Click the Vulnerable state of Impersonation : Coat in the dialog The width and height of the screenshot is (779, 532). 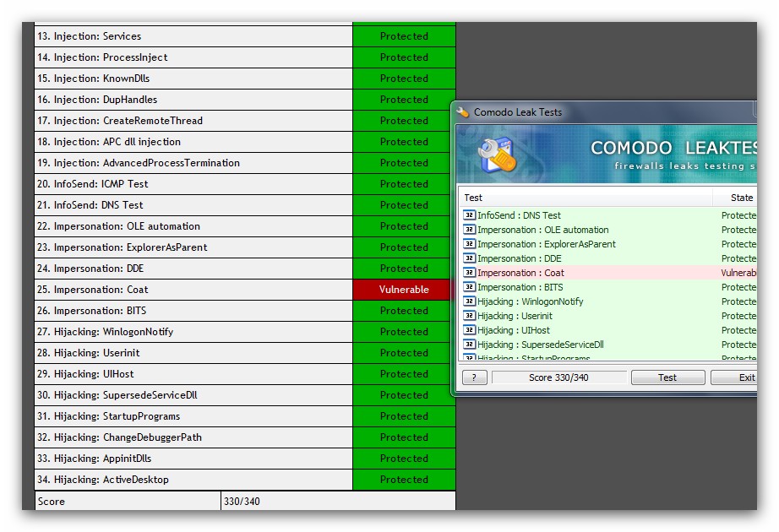[738, 273]
